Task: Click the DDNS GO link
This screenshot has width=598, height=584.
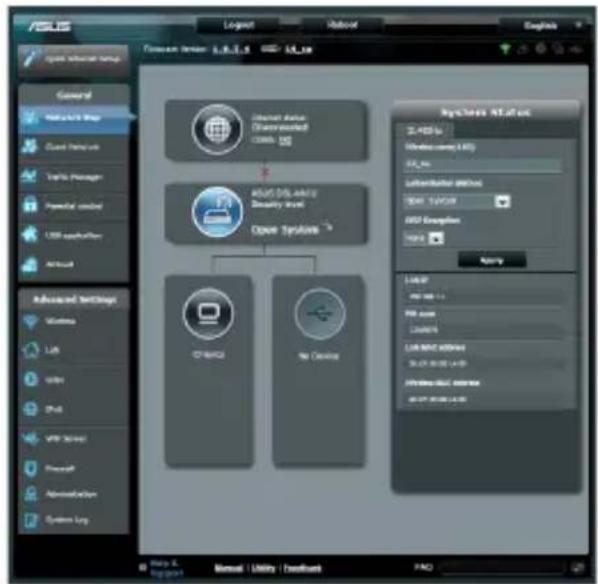Action: [x=285, y=141]
